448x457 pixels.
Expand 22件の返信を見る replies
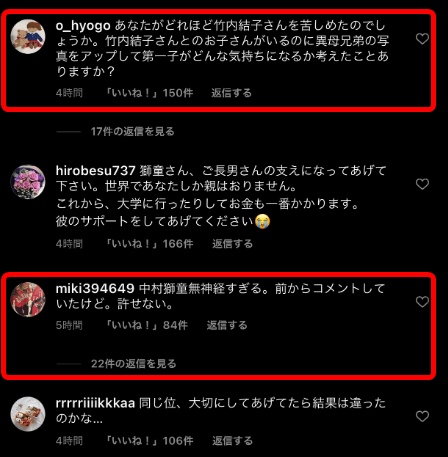click(x=133, y=363)
